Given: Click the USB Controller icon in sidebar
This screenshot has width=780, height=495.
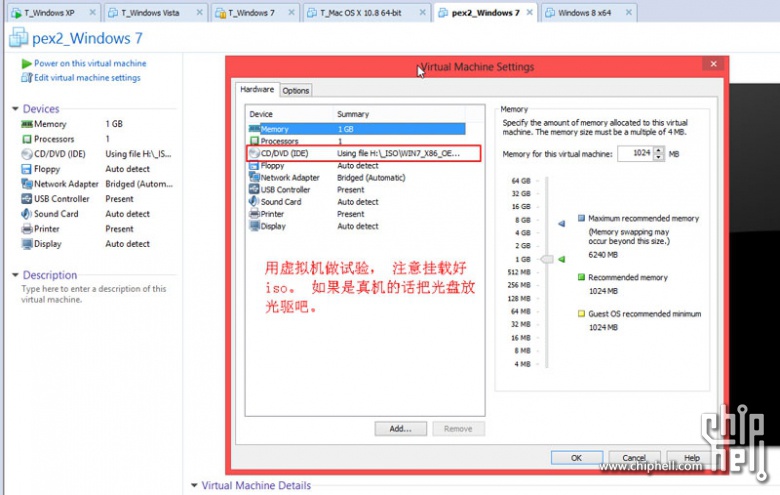Looking at the screenshot, I should 26,199.
